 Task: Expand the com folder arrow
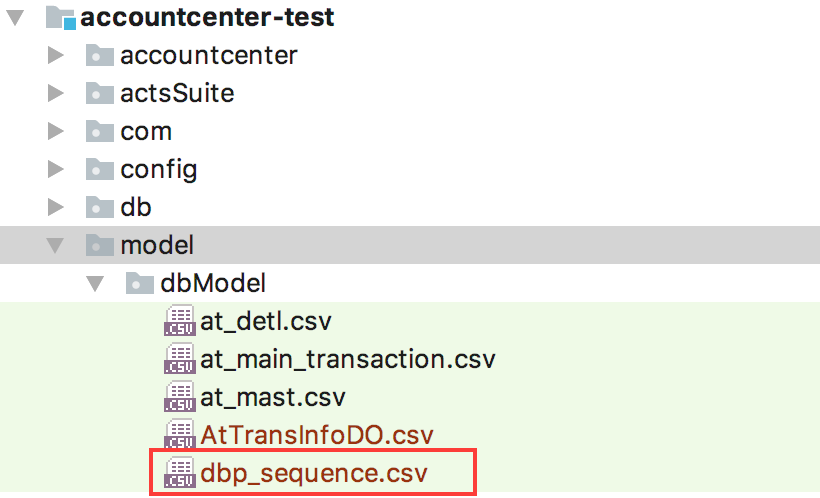[x=55, y=131]
